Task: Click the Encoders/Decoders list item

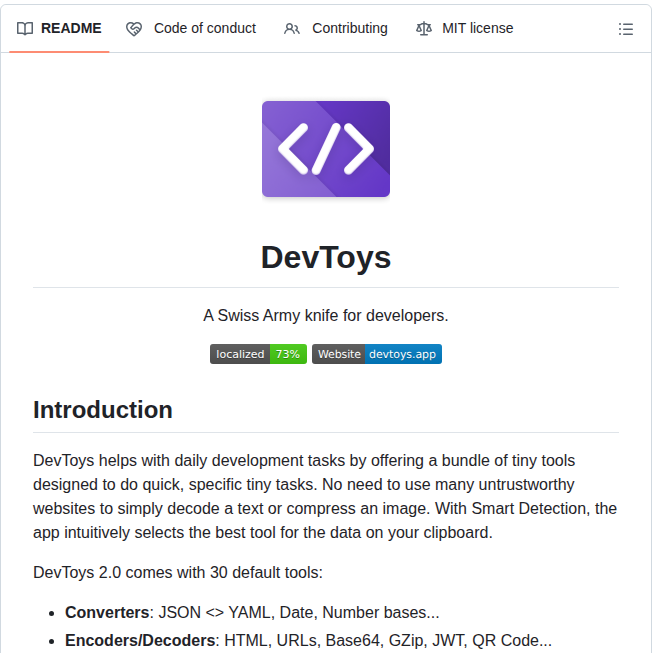Action: point(309,641)
